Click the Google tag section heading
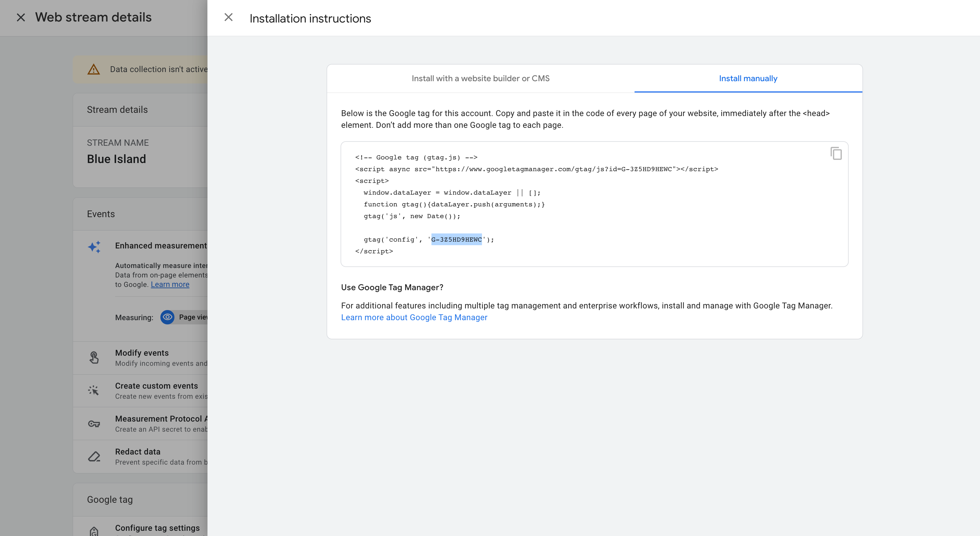Viewport: 980px width, 536px height. pos(110,499)
